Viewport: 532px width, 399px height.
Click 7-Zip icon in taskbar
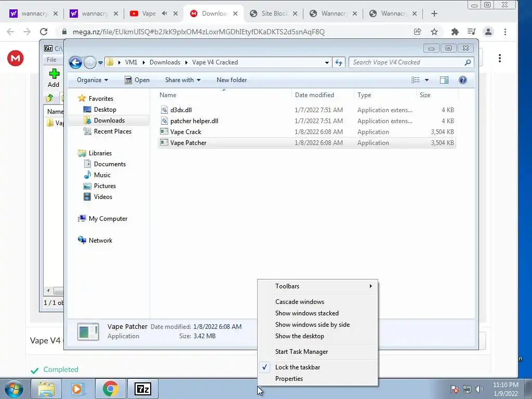142,389
